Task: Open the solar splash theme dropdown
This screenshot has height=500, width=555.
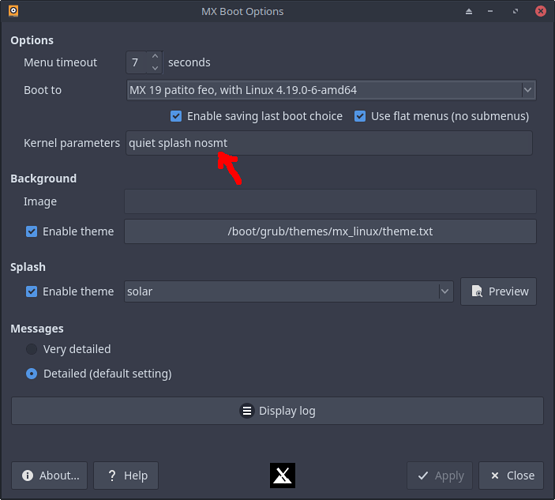Action: point(289,292)
